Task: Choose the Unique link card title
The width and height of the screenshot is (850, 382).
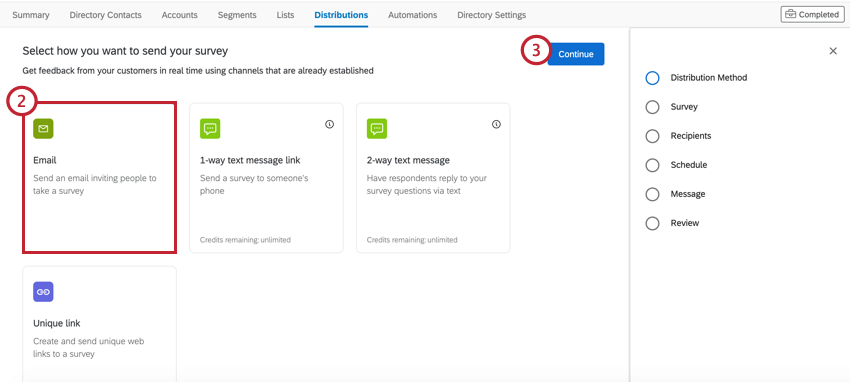Action: point(56,323)
